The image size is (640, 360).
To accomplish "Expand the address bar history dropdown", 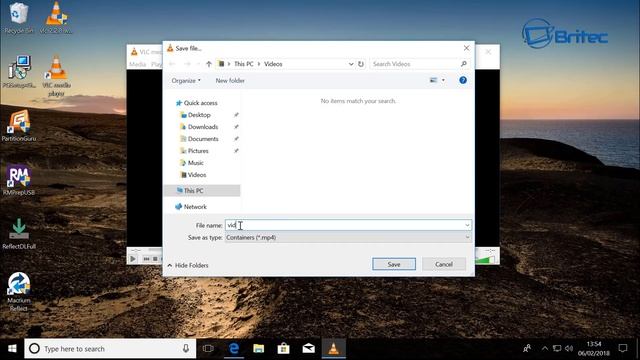I will pyautogui.click(x=351, y=64).
